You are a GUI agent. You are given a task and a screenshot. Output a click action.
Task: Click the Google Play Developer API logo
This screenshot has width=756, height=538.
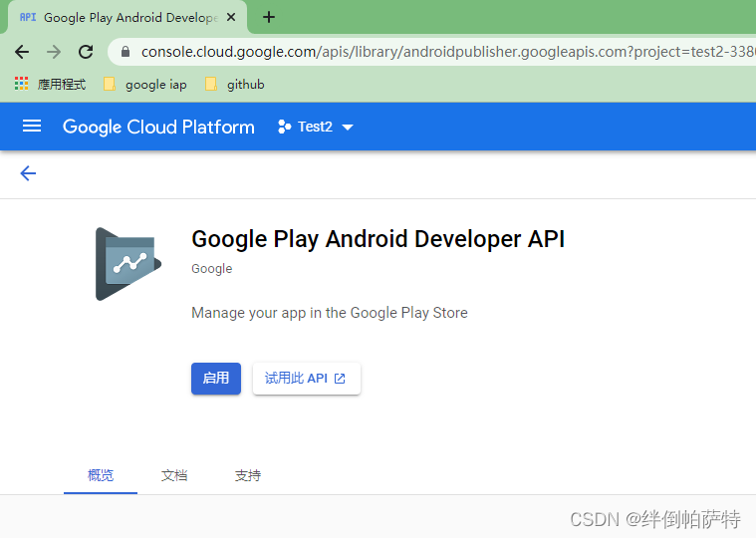tap(128, 264)
